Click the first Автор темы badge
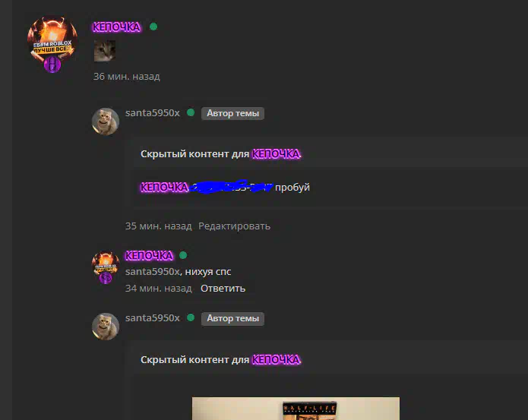 232,113
